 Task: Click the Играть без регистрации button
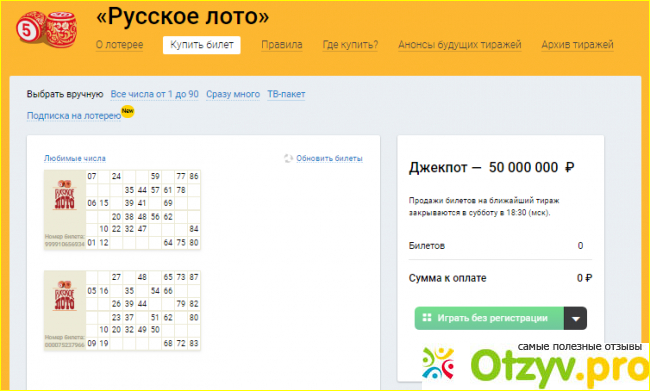tap(489, 318)
